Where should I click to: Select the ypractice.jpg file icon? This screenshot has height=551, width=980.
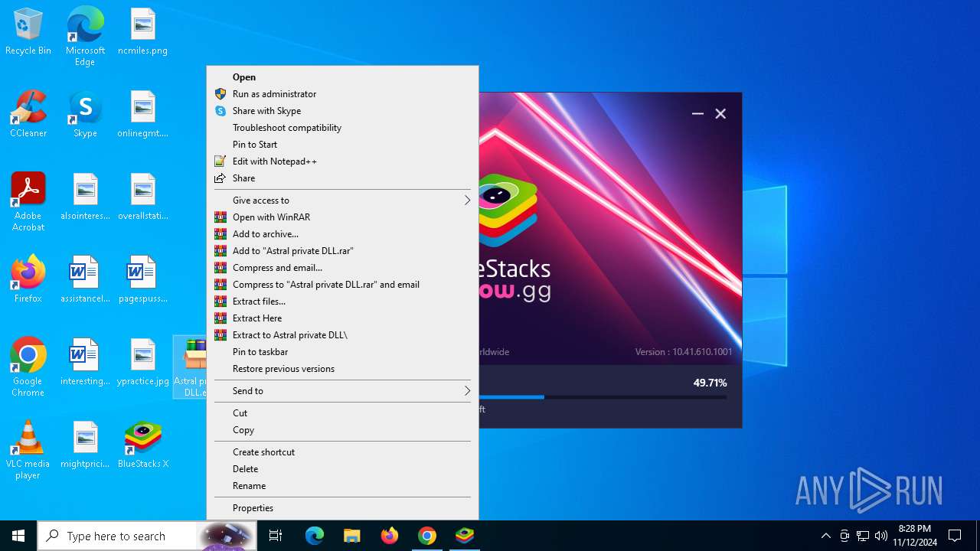[x=143, y=363]
